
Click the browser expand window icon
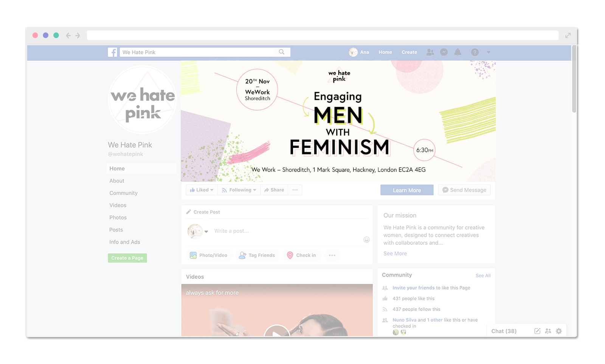click(x=568, y=36)
